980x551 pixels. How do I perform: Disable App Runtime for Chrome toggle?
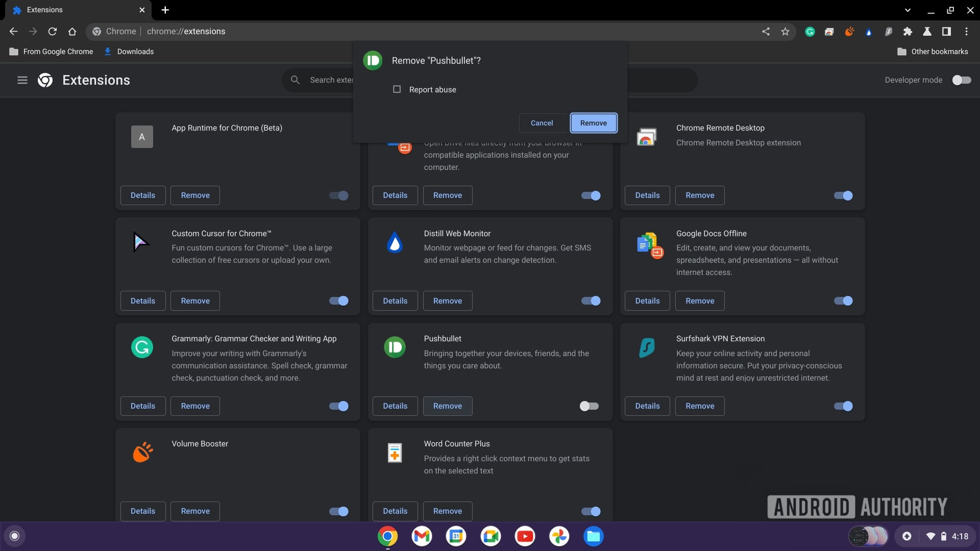[339, 195]
